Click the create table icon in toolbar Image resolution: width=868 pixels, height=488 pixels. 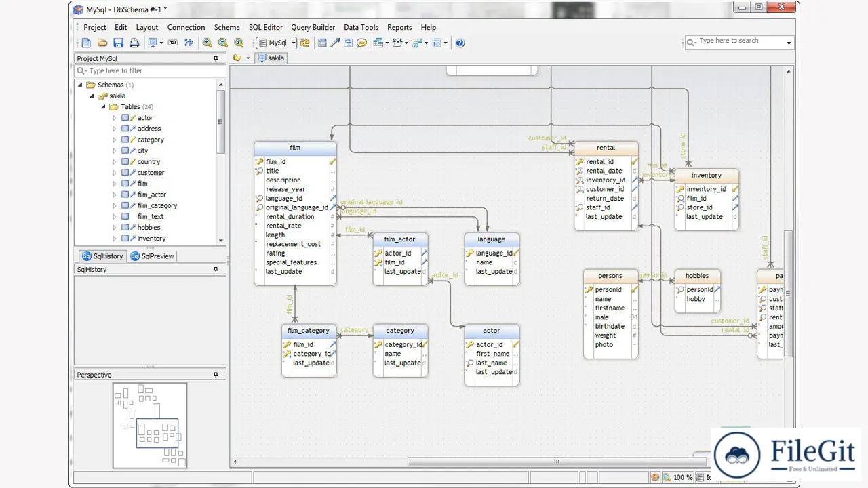point(322,43)
